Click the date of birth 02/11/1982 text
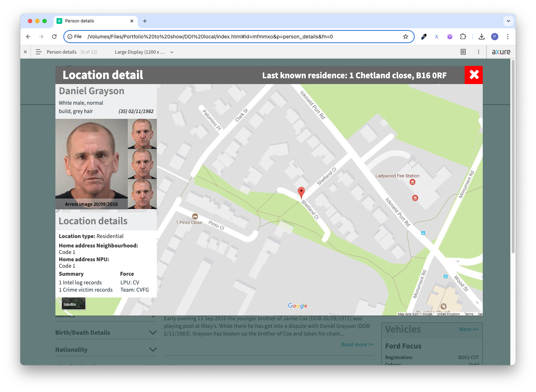This screenshot has height=392, width=536. 141,111
